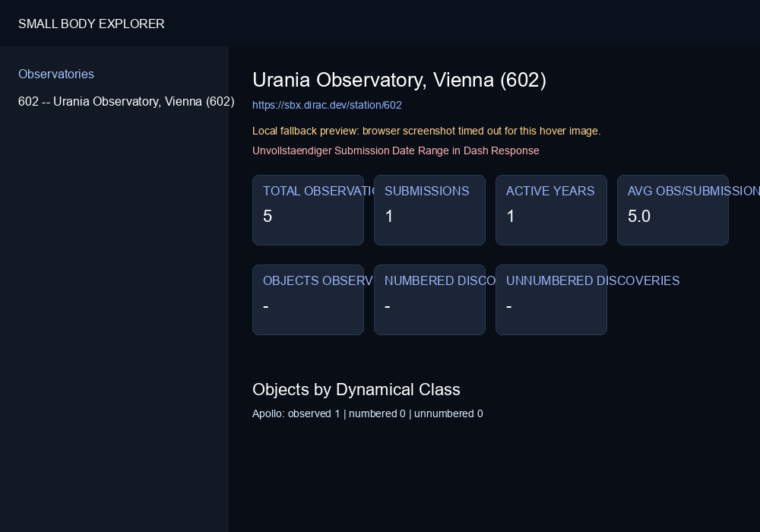Image resolution: width=760 pixels, height=532 pixels.
Task: Click the Objects Observed stat card
Action: (309, 299)
